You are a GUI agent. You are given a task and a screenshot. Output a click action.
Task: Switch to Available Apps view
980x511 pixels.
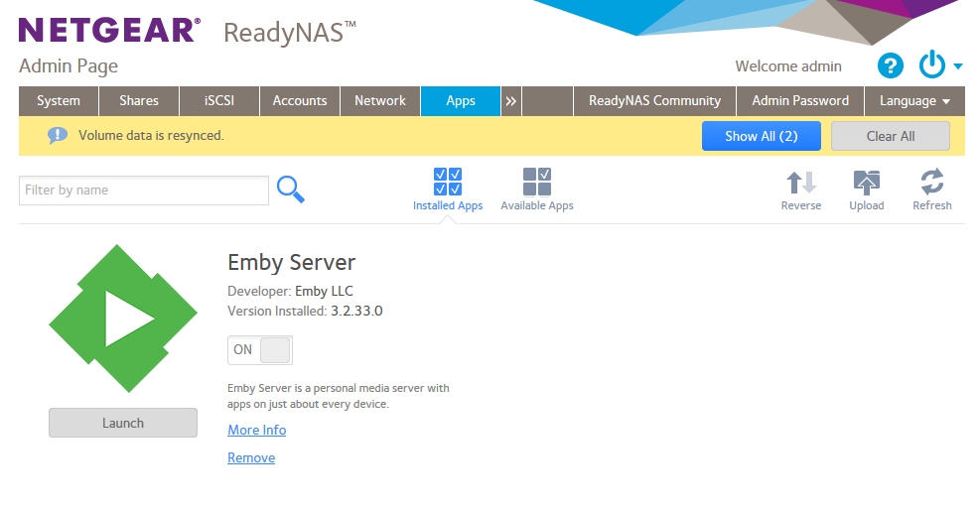click(537, 190)
